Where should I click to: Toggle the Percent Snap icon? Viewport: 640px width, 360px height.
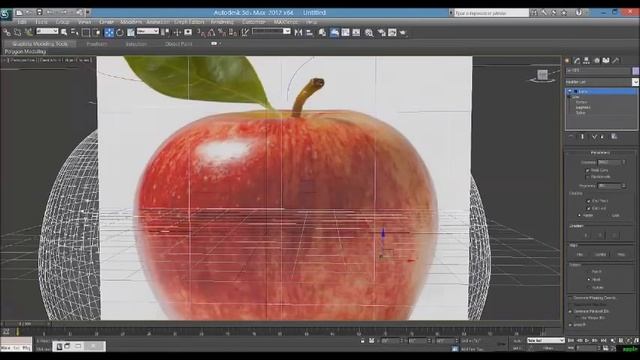pos(222,32)
